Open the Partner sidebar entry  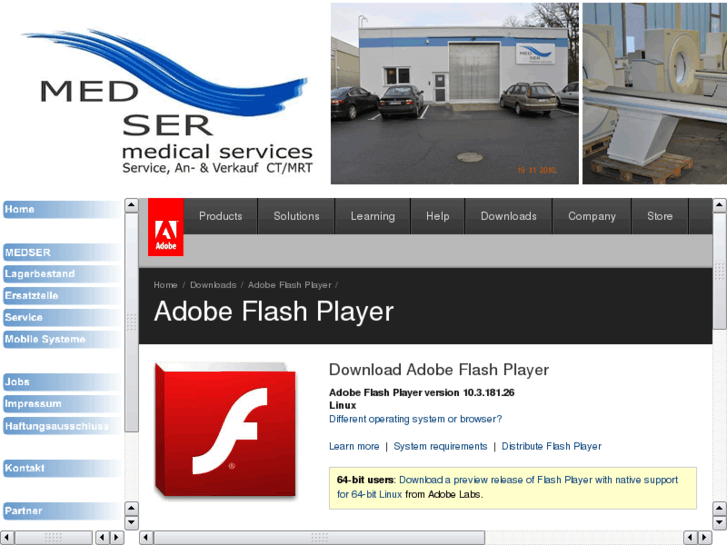coord(62,511)
